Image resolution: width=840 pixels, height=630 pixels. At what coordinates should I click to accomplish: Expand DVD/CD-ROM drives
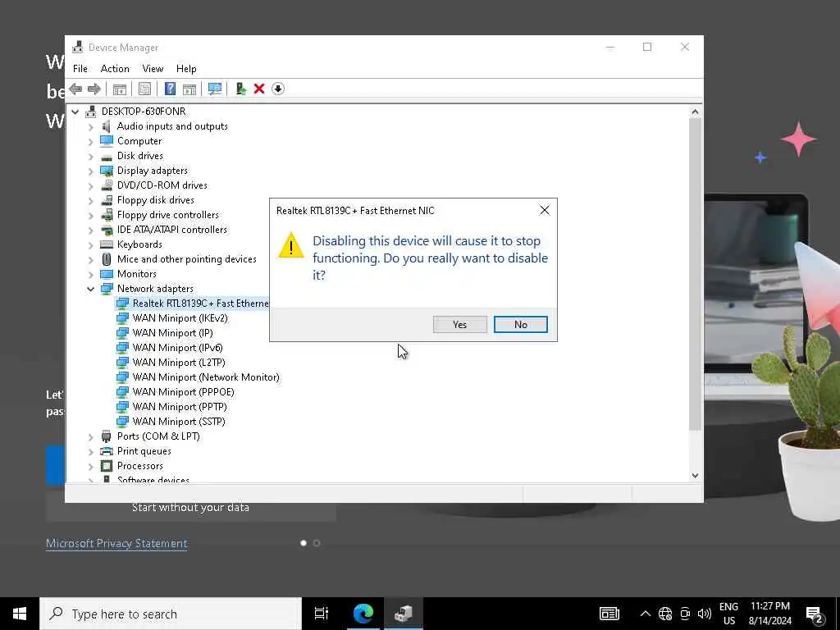(x=90, y=185)
